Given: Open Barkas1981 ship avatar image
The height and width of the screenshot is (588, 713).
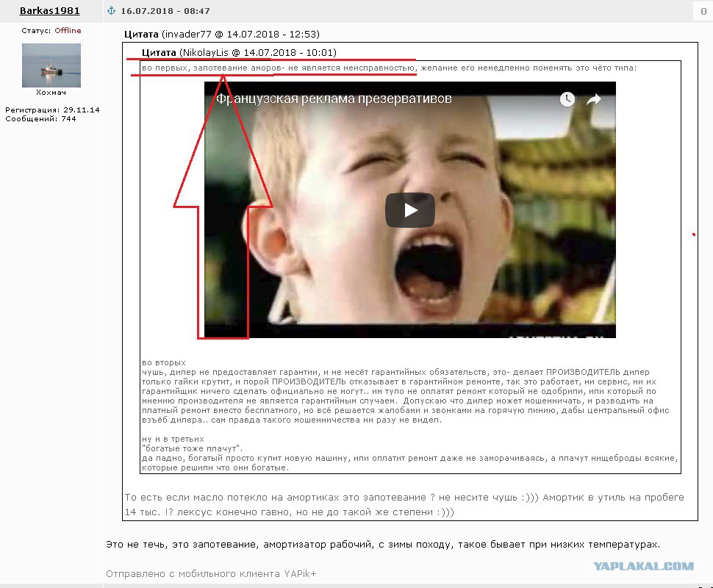Looking at the screenshot, I should click(51, 65).
